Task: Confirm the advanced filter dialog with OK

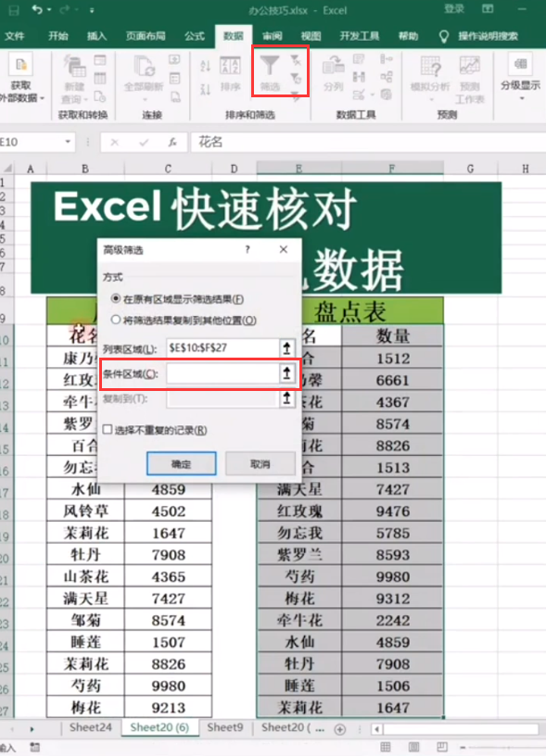Action: click(x=182, y=464)
